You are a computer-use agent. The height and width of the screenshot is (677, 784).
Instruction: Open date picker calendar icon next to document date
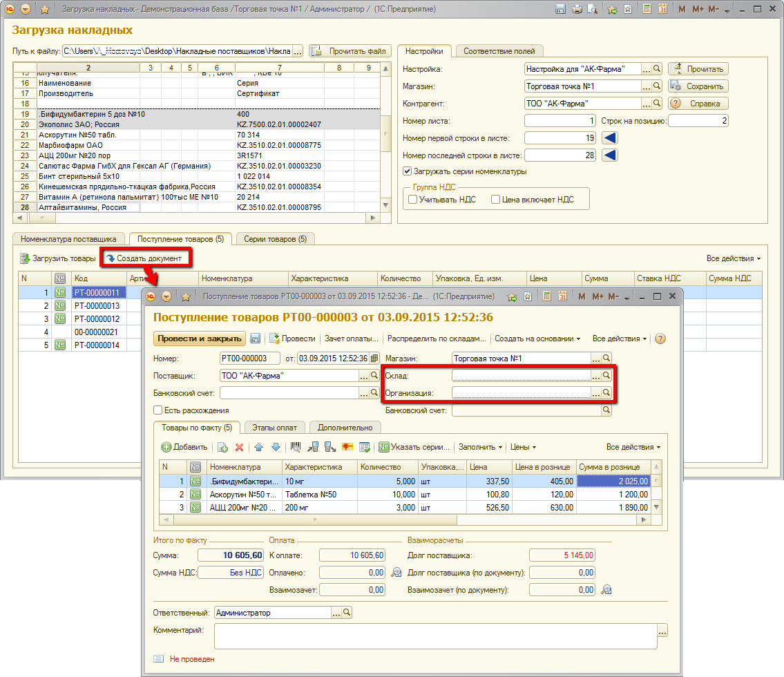(374, 358)
